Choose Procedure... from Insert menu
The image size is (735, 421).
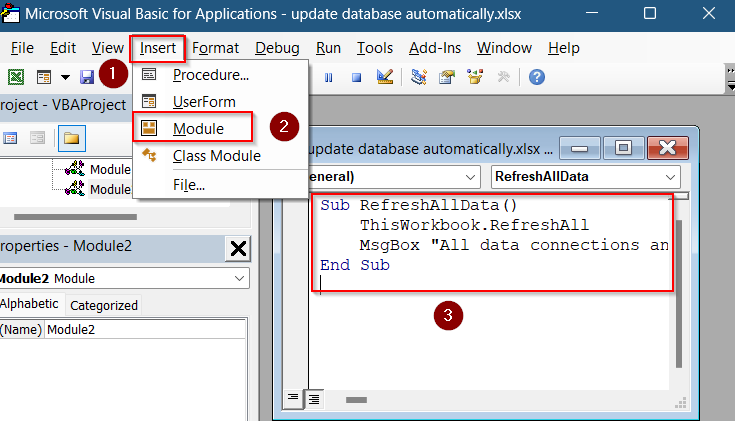point(220,75)
